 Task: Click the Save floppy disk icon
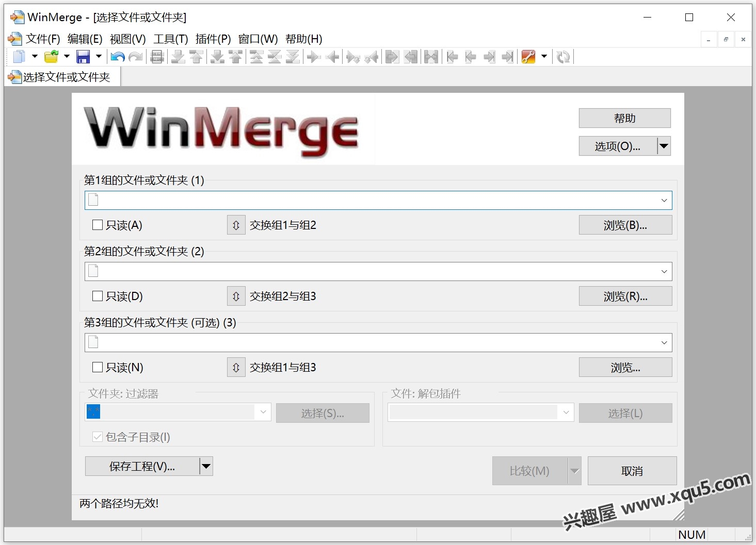click(x=83, y=57)
